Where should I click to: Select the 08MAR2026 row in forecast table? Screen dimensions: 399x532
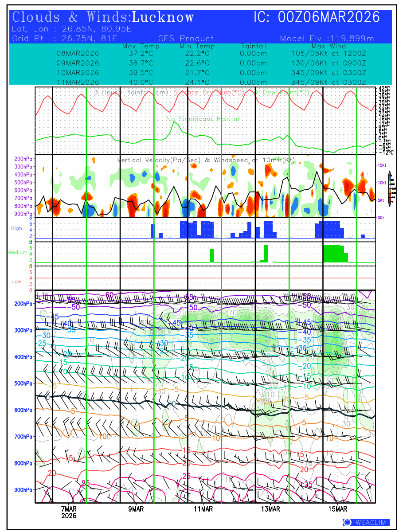78,53
